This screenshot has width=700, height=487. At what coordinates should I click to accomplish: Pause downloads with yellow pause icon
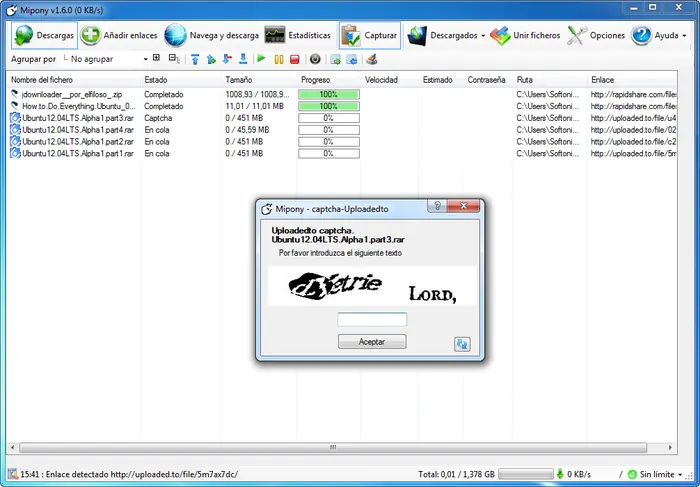tap(279, 59)
